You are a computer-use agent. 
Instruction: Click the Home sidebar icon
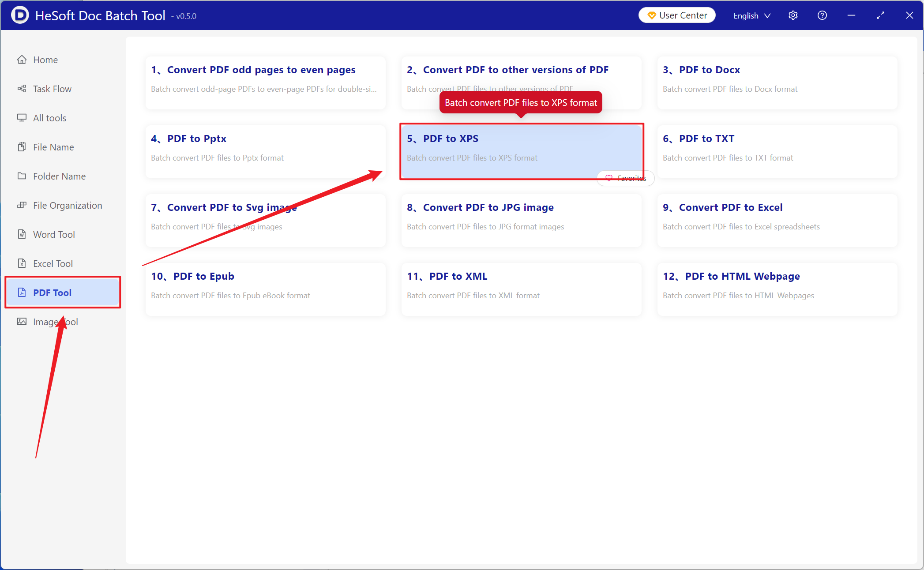coord(22,60)
